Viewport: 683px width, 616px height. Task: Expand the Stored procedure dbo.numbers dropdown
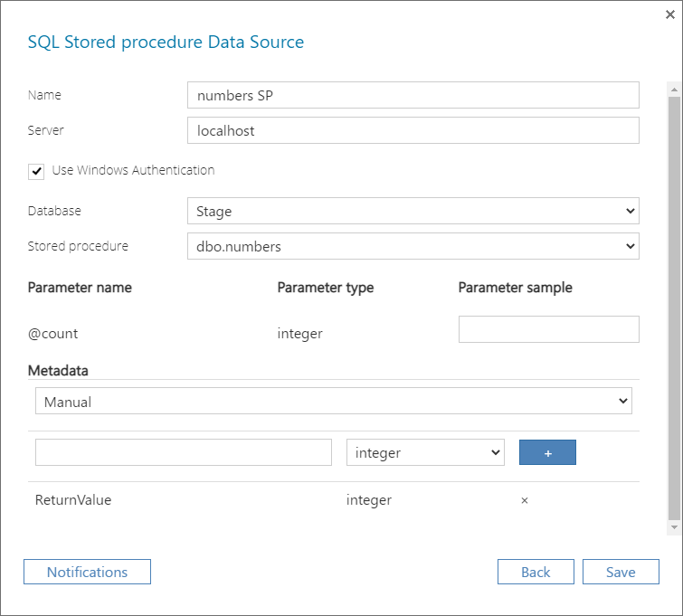(x=413, y=246)
